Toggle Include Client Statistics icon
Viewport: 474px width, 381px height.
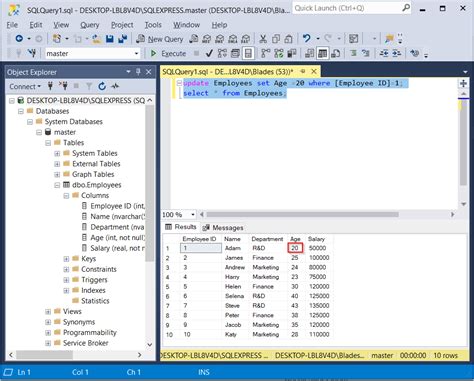[x=292, y=53]
